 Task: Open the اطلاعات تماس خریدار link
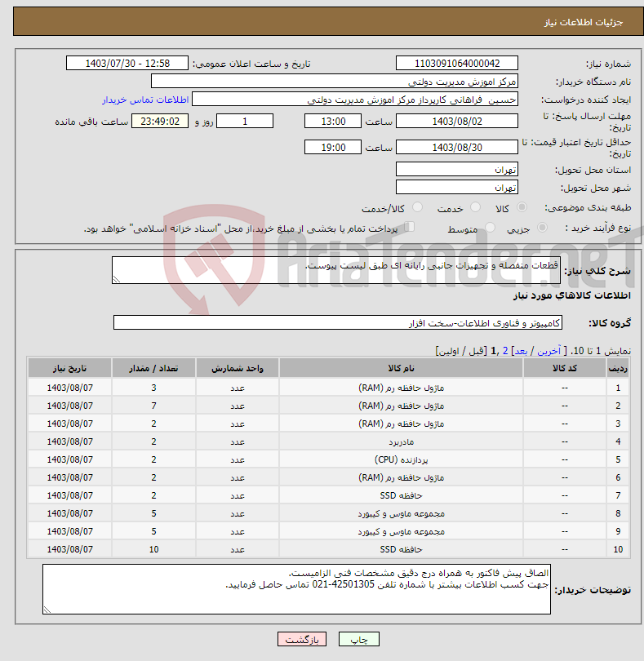145,100
